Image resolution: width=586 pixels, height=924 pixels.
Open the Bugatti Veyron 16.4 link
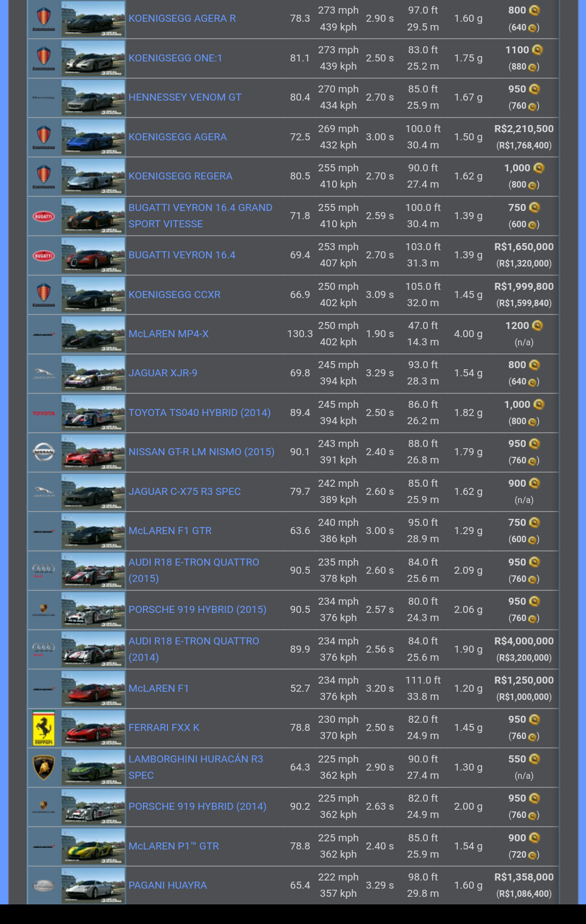pos(182,255)
